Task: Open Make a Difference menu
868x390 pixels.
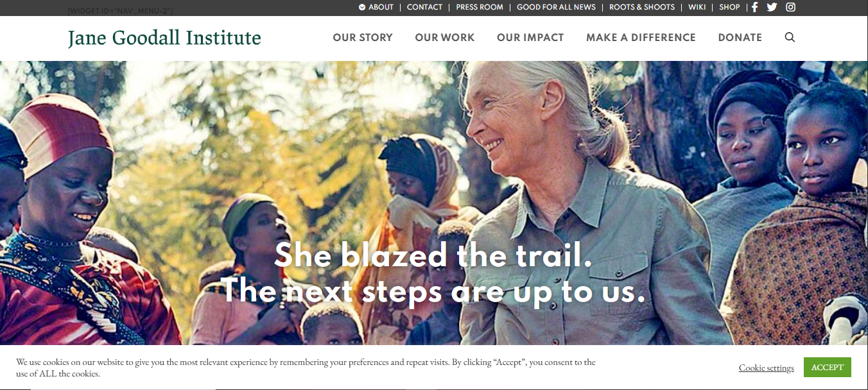Action: [641, 37]
